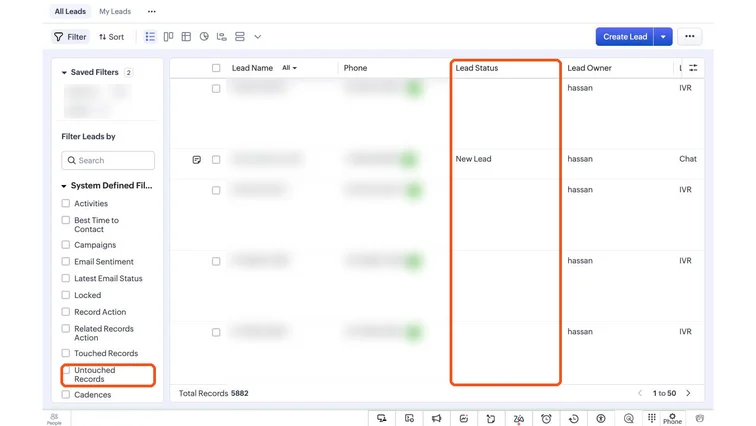
Task: Open reminders alarm clock icon
Action: tap(546, 419)
